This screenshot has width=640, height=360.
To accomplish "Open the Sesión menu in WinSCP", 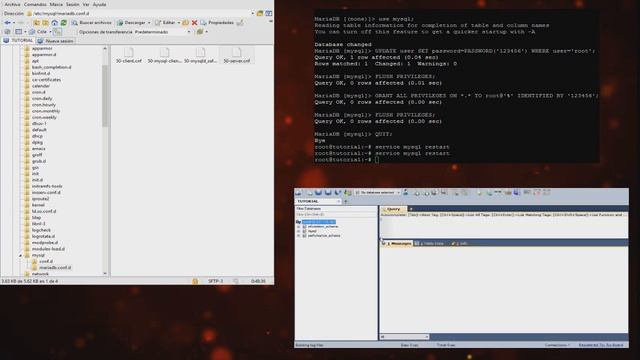I will [73, 4].
